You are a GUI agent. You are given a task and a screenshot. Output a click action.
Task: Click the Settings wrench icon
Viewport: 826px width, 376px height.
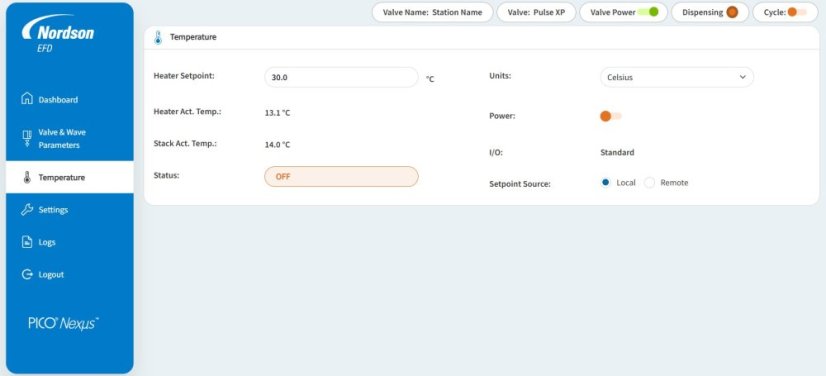tap(27, 210)
